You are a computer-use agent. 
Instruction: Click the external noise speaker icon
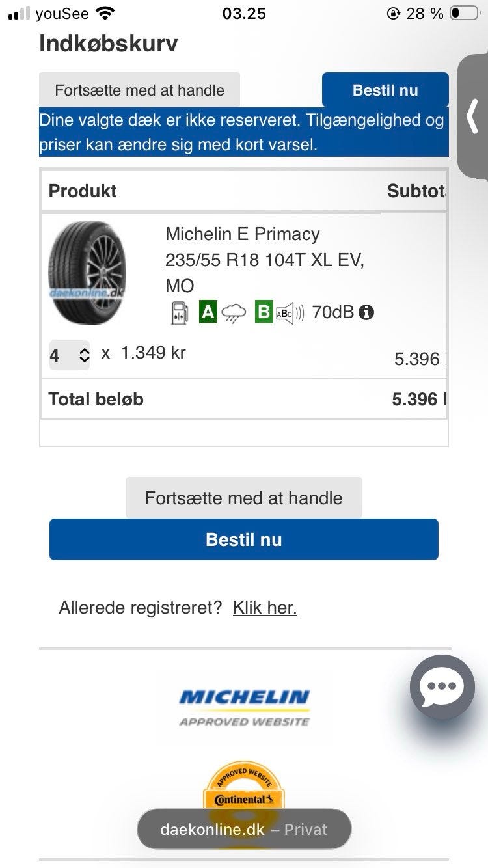[290, 313]
